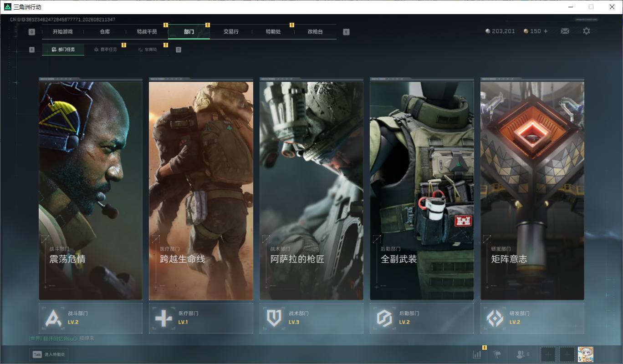The height and width of the screenshot is (364, 623).
Task: Click the UID text at top left
Action: tap(62, 20)
